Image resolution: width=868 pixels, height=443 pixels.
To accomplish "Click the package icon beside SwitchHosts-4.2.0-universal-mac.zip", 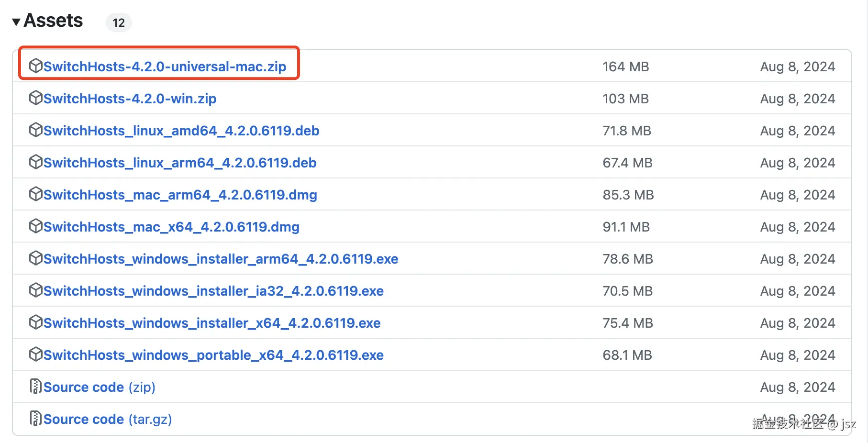I will click(x=35, y=66).
